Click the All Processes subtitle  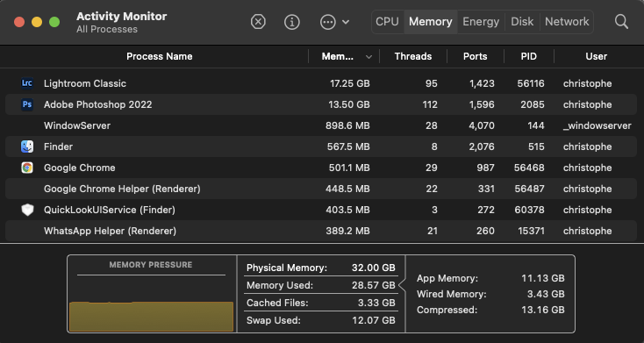click(107, 29)
